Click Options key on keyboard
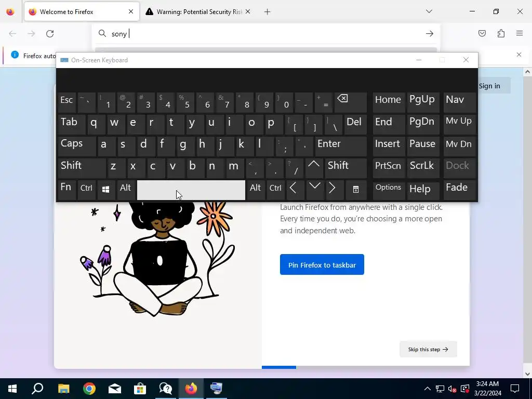This screenshot has width=532, height=399. click(x=389, y=189)
